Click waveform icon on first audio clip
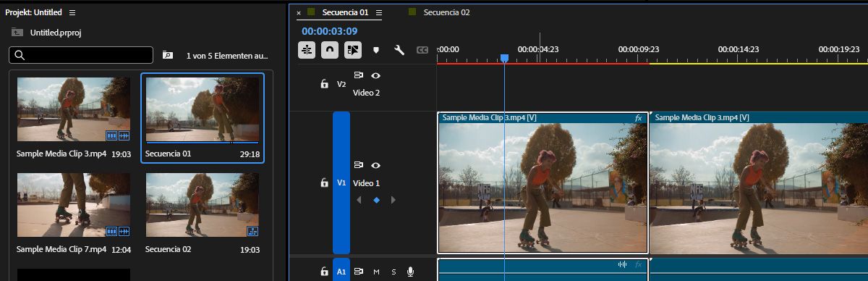Image resolution: width=868 pixels, height=281 pixels. pyautogui.click(x=622, y=264)
